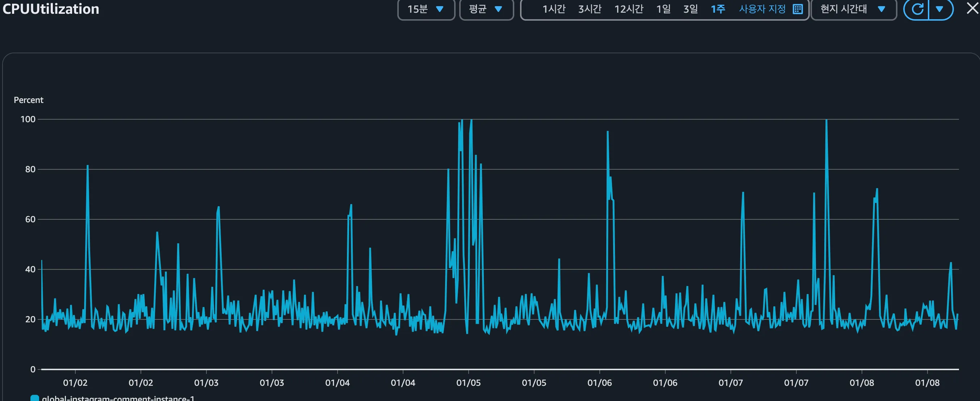The width and height of the screenshot is (980, 401).
Task: Click the 80 percent peak near first 01/02
Action: tap(88, 166)
